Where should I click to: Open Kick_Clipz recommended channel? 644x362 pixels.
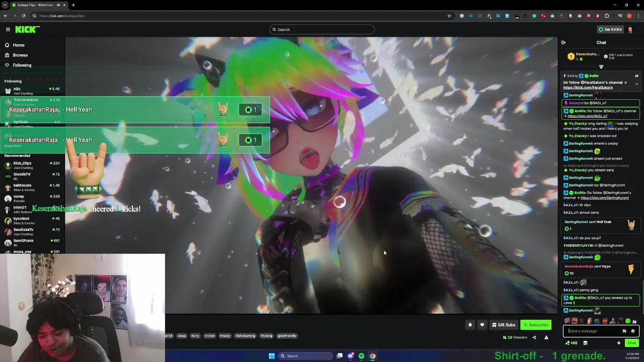point(32,165)
